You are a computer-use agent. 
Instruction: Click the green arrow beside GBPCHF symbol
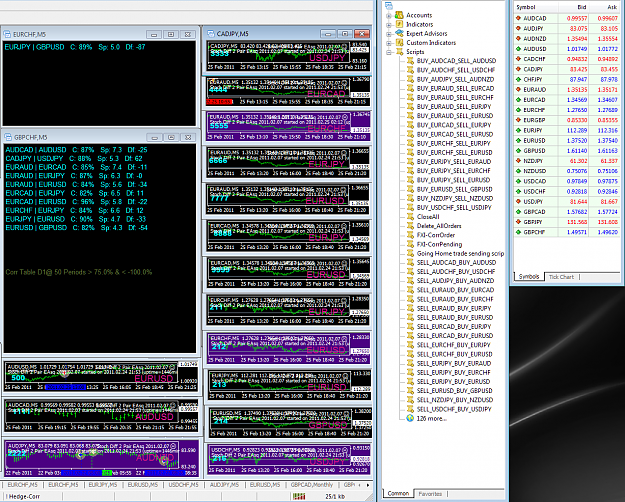518,232
